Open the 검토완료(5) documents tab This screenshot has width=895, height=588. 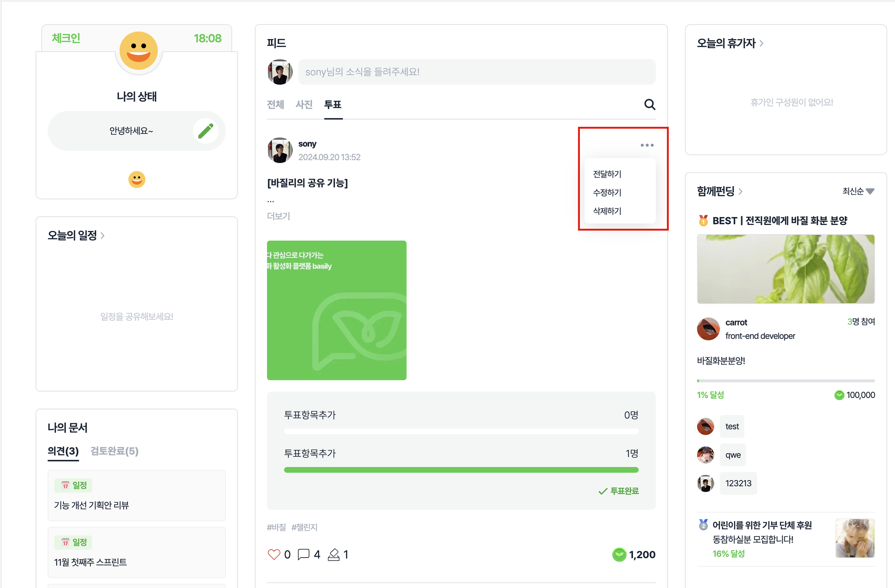114,451
